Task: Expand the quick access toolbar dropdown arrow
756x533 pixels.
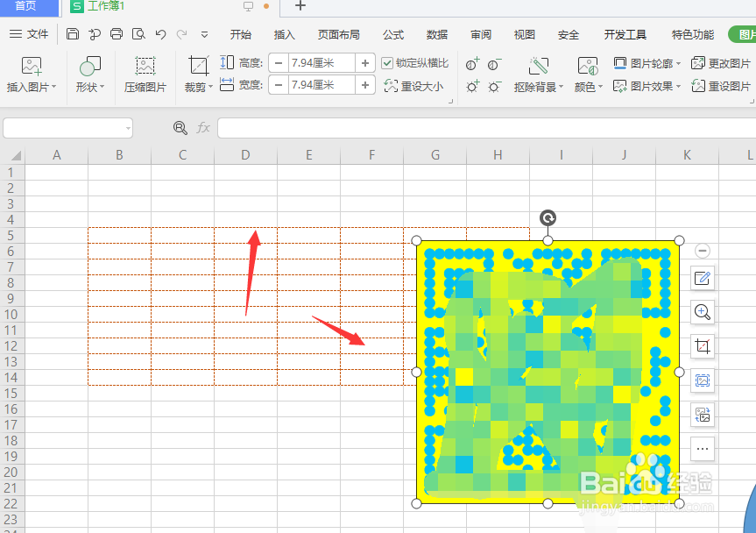Action: point(204,35)
